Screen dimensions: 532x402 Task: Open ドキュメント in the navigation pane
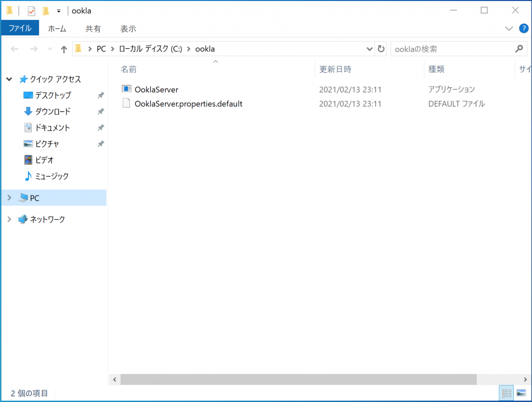tap(52, 127)
